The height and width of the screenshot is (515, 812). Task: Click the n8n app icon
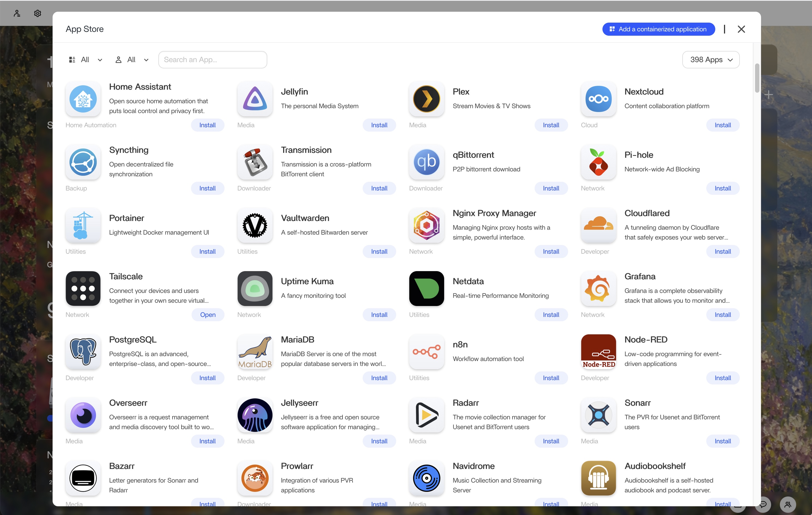tap(426, 352)
